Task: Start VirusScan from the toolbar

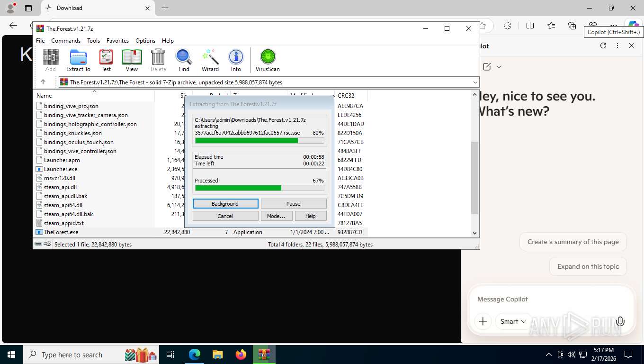Action: 268,60
